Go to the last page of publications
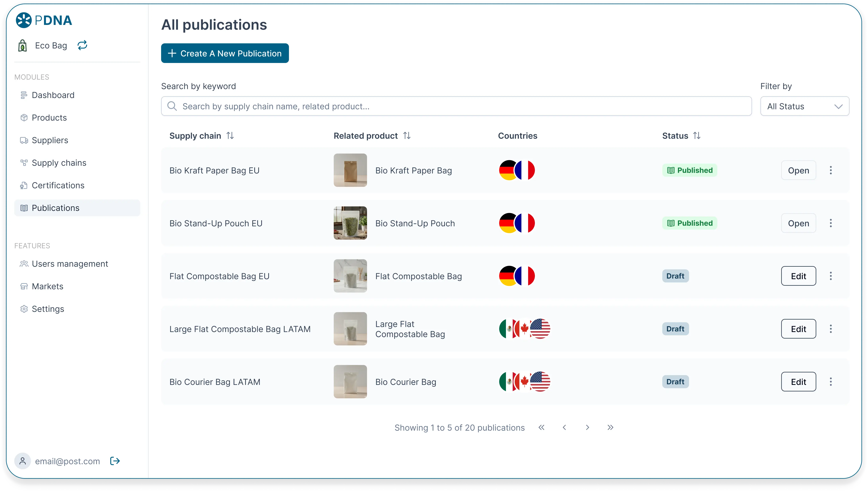 610,427
